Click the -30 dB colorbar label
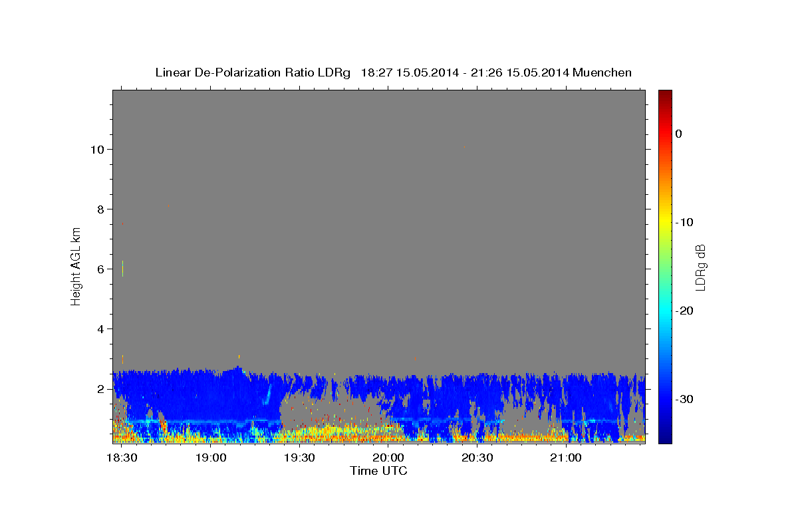This screenshot has width=798, height=532. coord(684,399)
